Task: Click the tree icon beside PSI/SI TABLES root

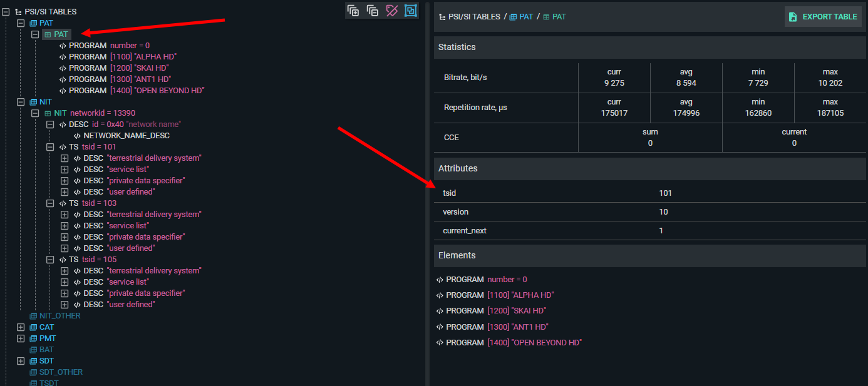Action: tap(18, 12)
